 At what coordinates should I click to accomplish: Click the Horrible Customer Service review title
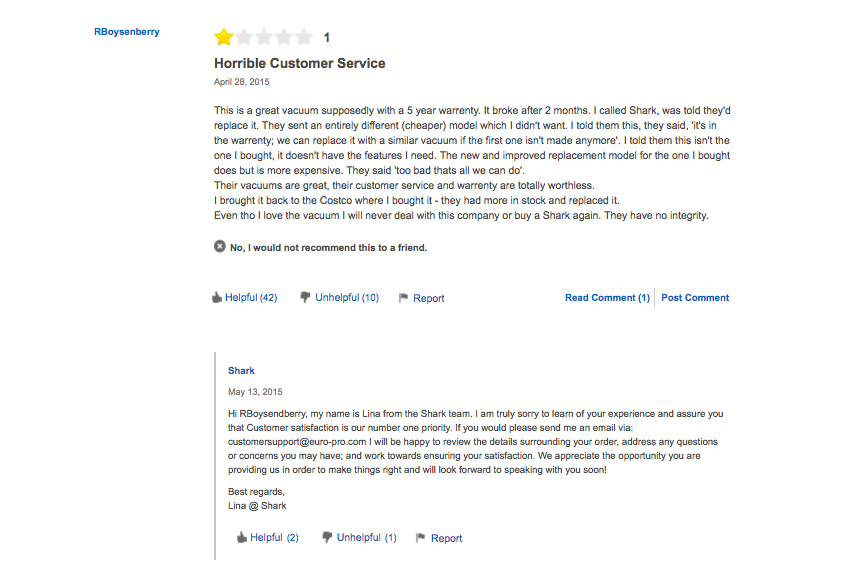[299, 63]
